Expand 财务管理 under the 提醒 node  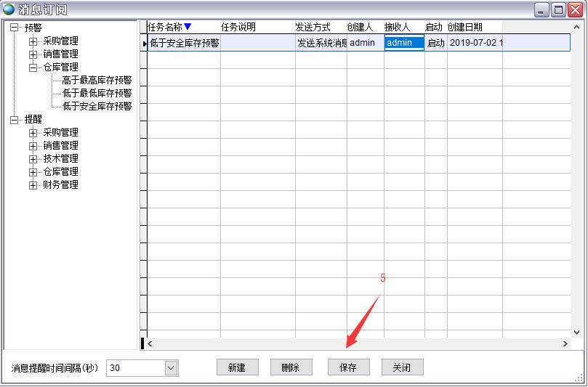[x=33, y=185]
